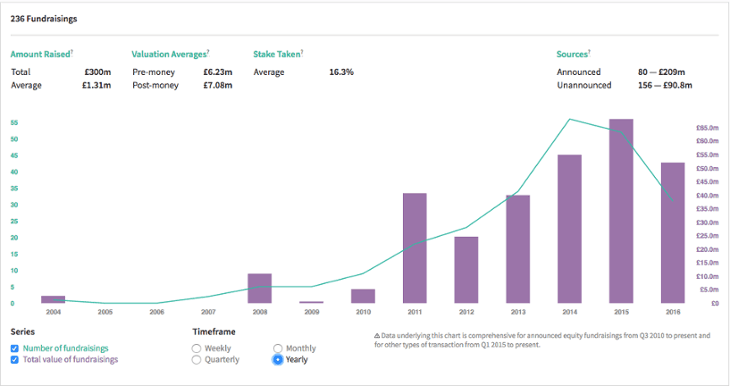
Task: Click the 2015 purple bar
Action: coord(621,211)
